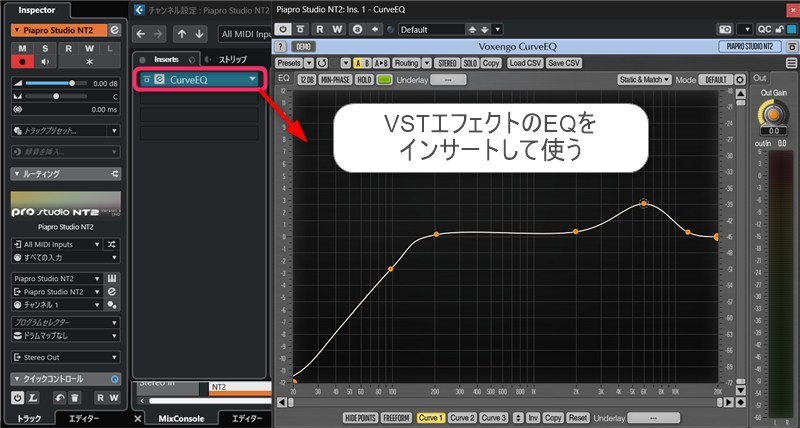Viewport: 800px width, 428px height.
Task: Open the instrument editor 'e' icon in Inspector
Action: pyautogui.click(x=115, y=30)
